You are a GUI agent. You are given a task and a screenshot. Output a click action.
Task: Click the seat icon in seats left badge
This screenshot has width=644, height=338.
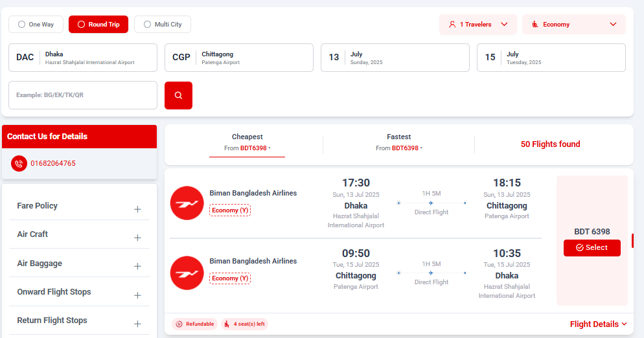pyautogui.click(x=227, y=324)
